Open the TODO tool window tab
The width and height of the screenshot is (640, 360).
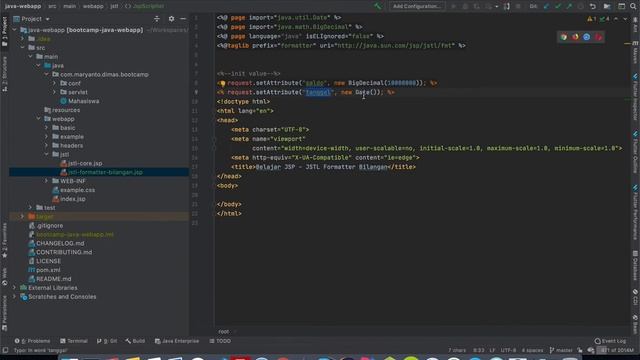[x=220, y=341]
